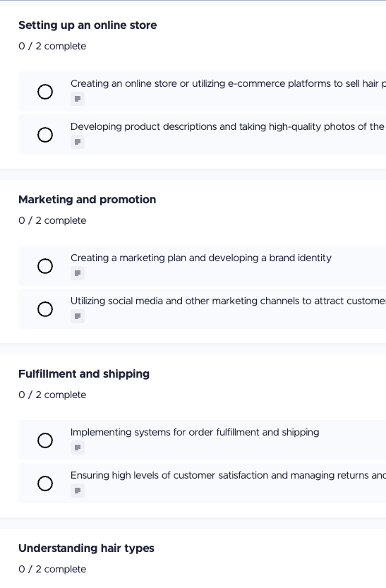Open note icon under product descriptions task

78,142
